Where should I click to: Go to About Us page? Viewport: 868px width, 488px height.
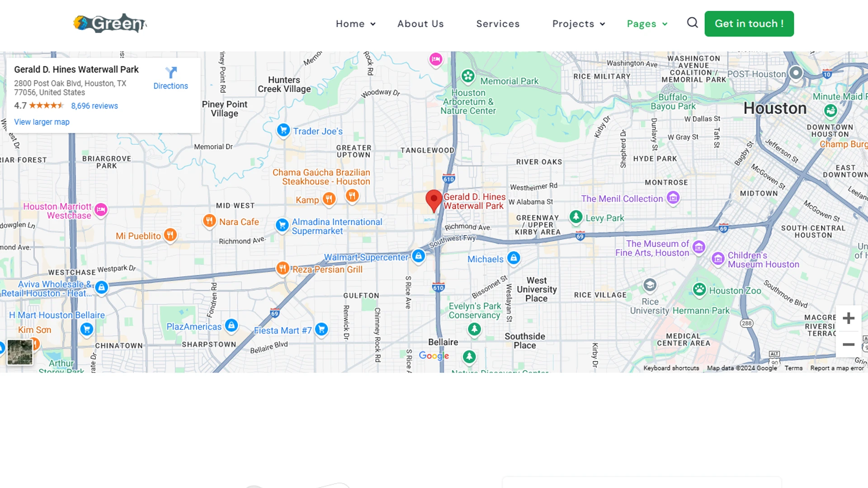click(420, 23)
